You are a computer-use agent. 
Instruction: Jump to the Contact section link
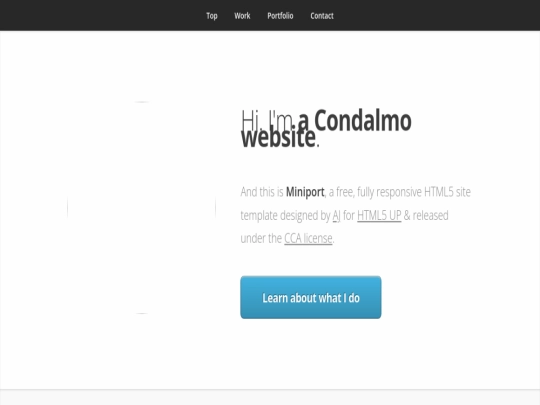pyautogui.click(x=322, y=16)
